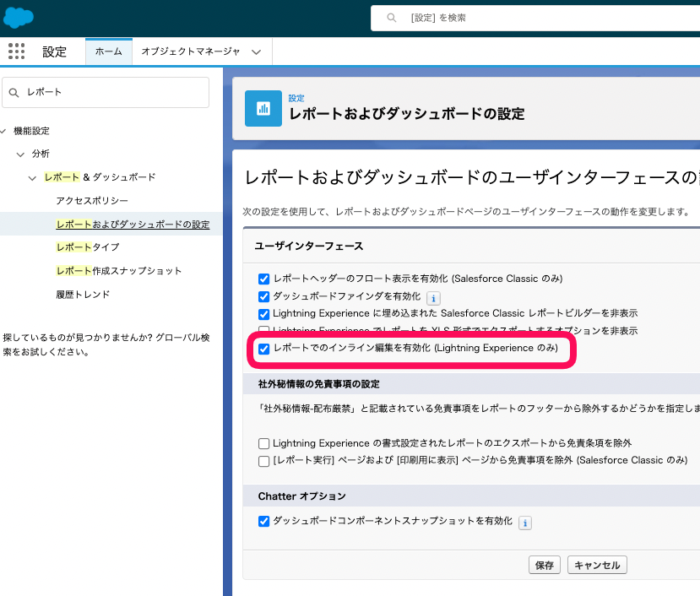Open the オブジェクトマネージャ dropdown arrow
Image resolution: width=700 pixels, height=596 pixels.
256,51
